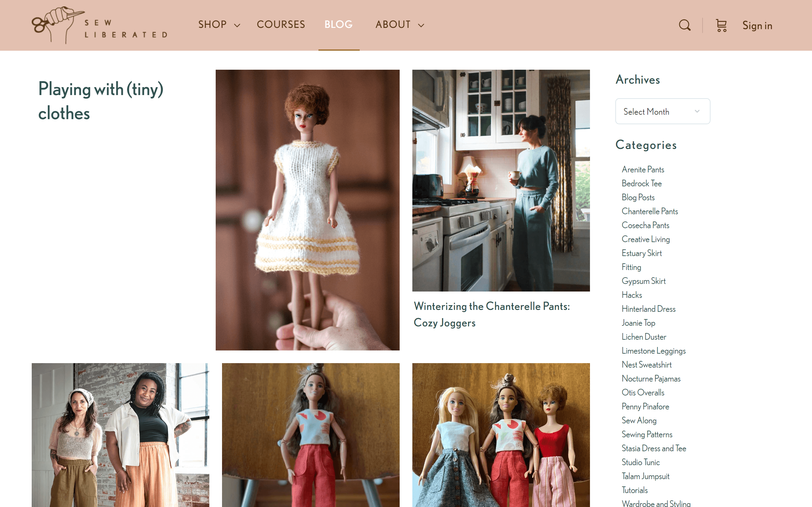Open the Select Month archives dropdown
Image resolution: width=812 pixels, height=507 pixels.
662,111
